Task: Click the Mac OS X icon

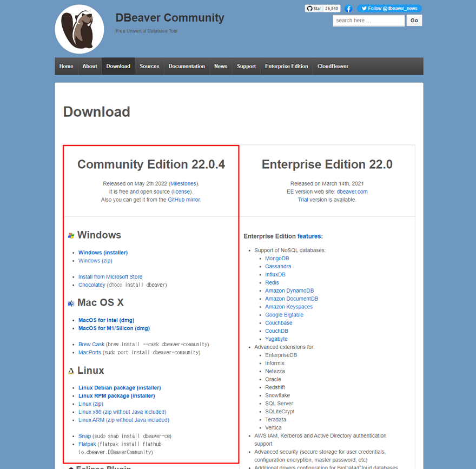Action: (x=71, y=303)
